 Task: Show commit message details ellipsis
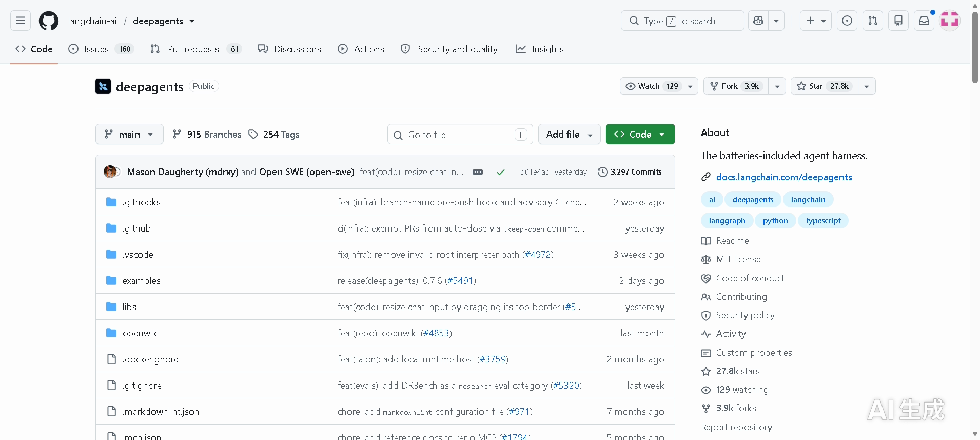point(478,172)
